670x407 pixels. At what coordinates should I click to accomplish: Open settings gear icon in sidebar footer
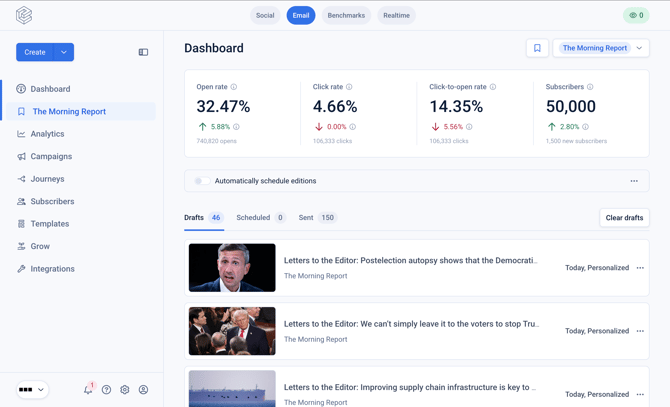[125, 389]
